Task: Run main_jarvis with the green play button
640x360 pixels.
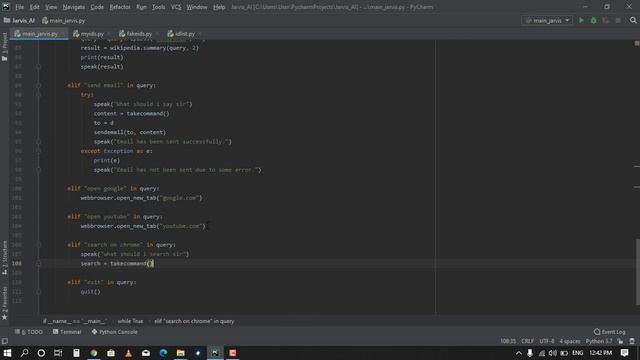Action: 581,20
